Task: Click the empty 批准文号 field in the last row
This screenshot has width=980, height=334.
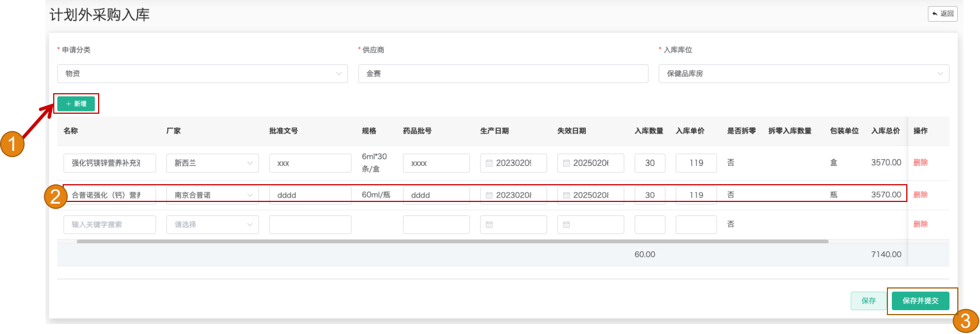Action: click(x=310, y=225)
